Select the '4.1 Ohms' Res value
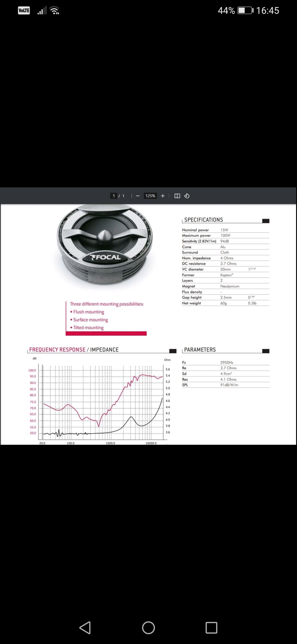297x644 pixels. coord(228,379)
